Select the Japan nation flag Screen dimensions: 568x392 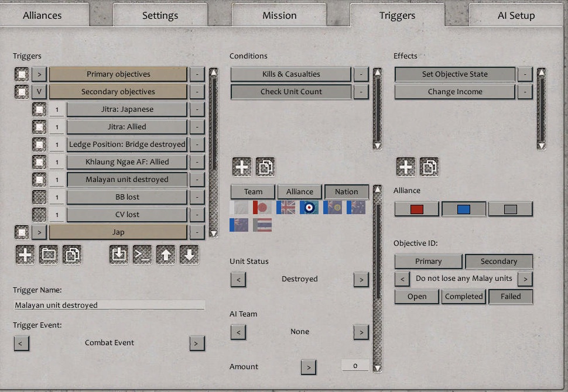pos(262,207)
